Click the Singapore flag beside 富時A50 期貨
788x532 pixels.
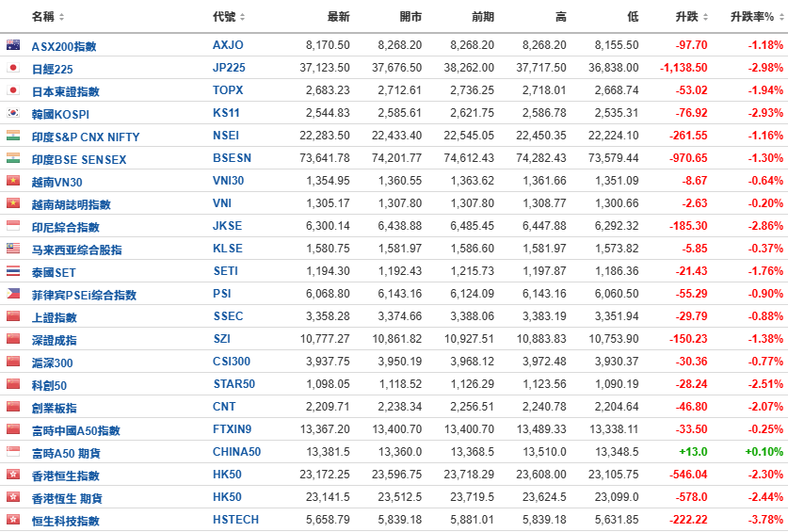tap(13, 452)
